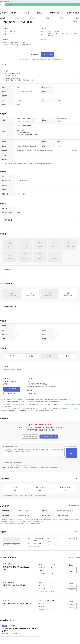Click the 거짓구인광고 신고 button
Screen dimensions: 80x644
coord(74,506)
